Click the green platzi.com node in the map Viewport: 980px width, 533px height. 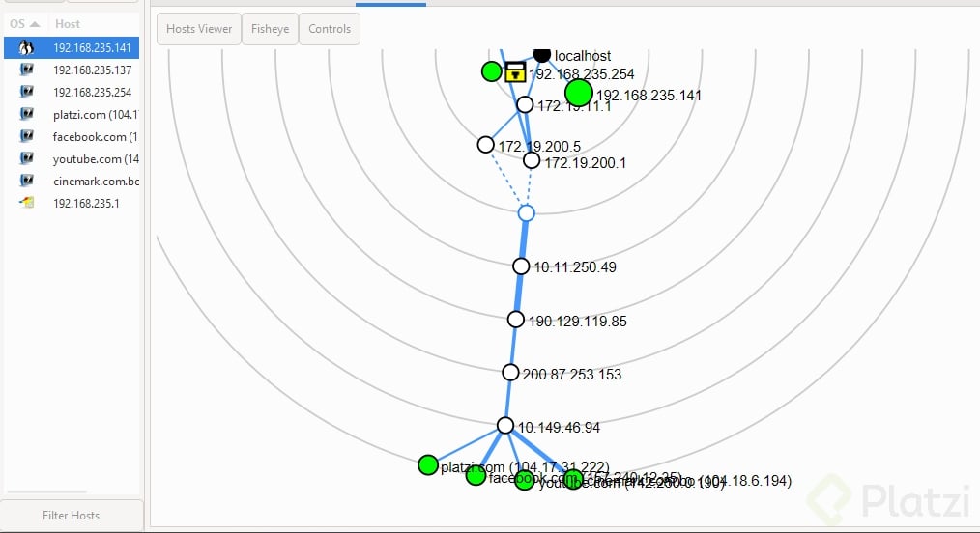[x=428, y=465]
